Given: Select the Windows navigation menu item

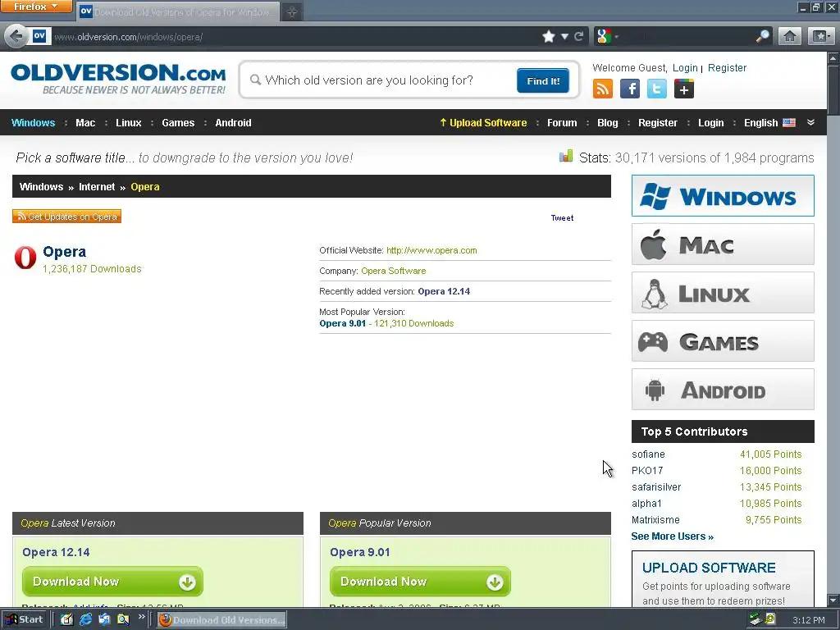Looking at the screenshot, I should [x=33, y=123].
